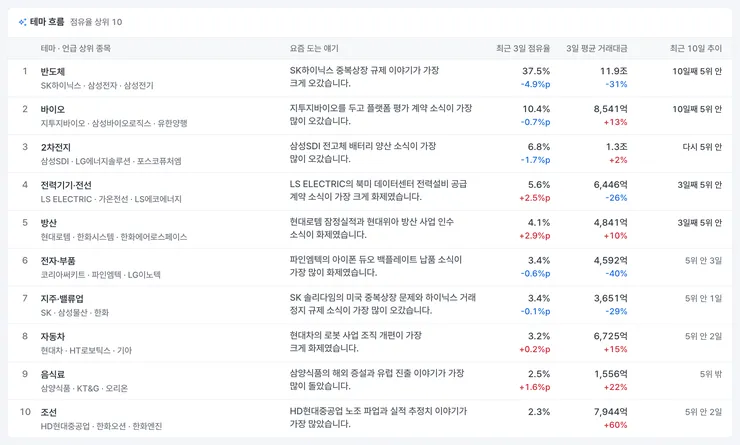740x445 pixels.
Task: Open the 2차전지 theme entry
Action: pos(370,154)
